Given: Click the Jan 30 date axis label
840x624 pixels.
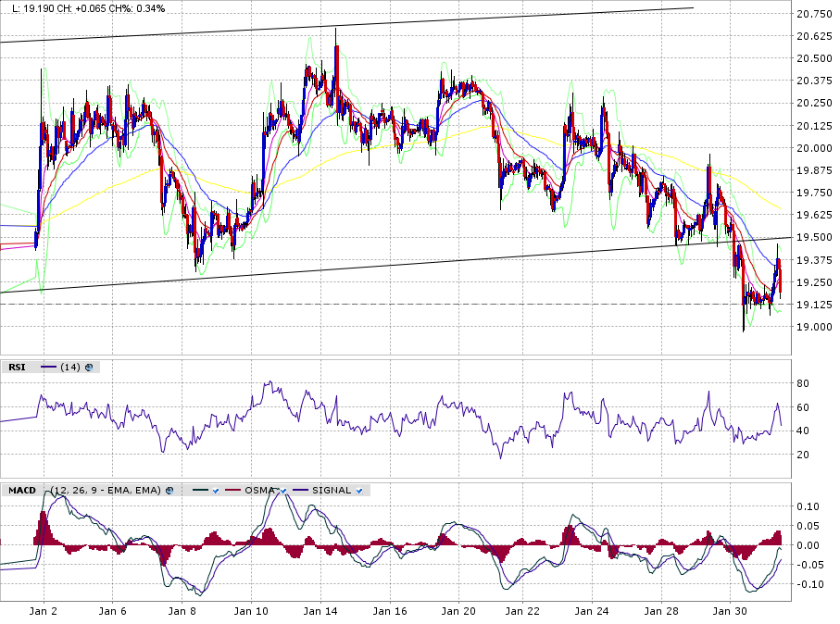Looking at the screenshot, I should [x=730, y=611].
